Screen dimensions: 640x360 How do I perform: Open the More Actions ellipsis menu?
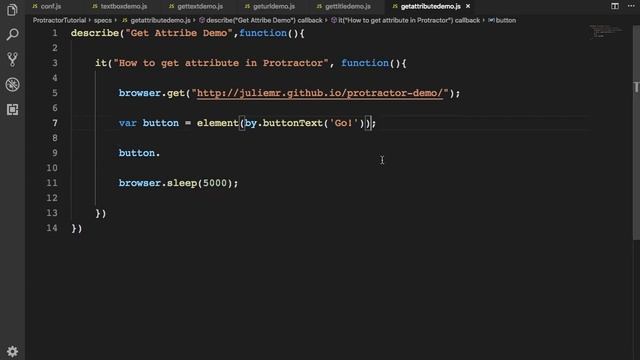(631, 6)
